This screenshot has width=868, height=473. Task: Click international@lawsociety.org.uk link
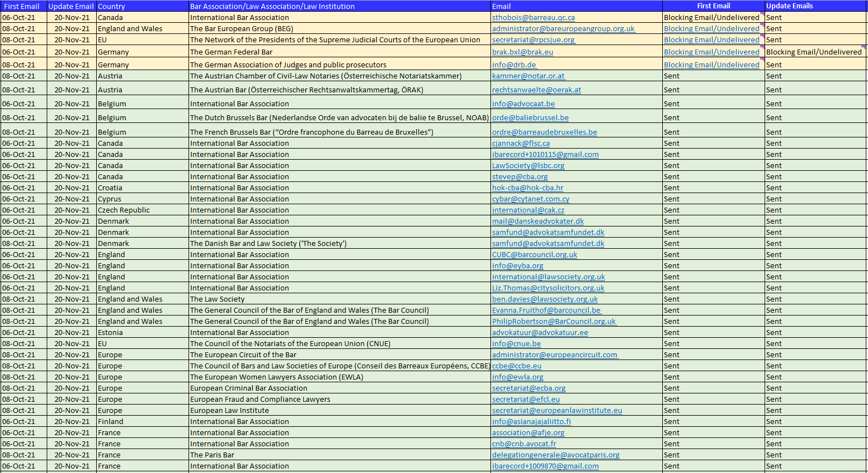[548, 277]
